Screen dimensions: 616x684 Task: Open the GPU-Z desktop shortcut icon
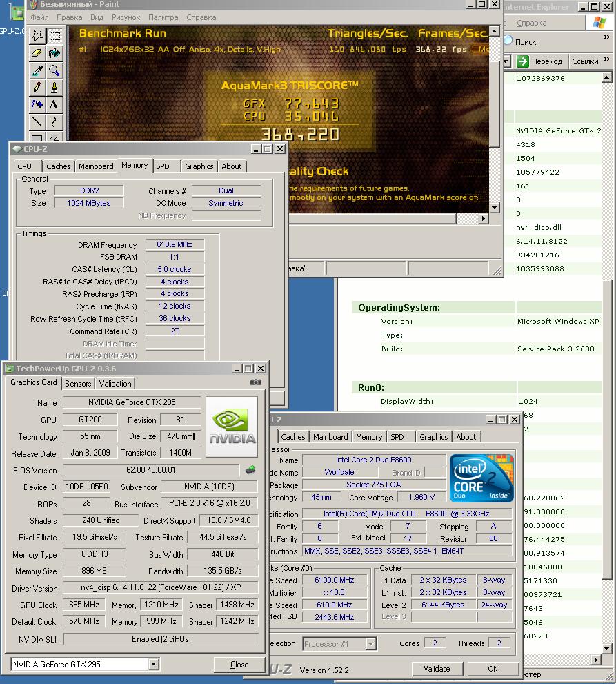pyautogui.click(x=17, y=12)
